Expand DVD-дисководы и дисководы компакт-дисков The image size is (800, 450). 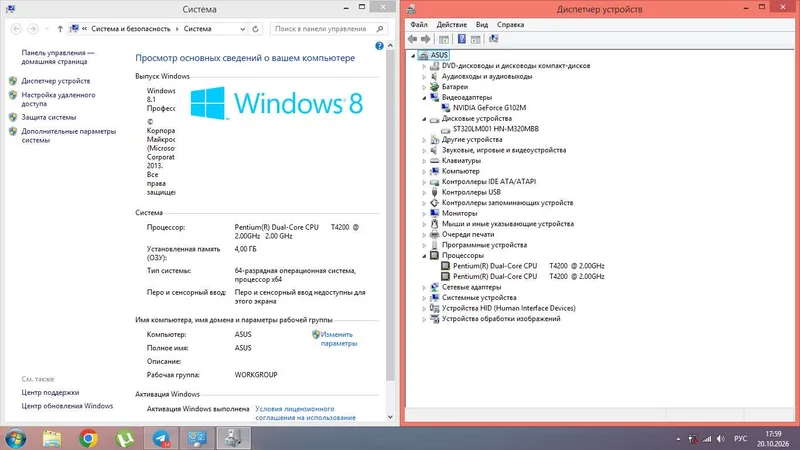424,66
